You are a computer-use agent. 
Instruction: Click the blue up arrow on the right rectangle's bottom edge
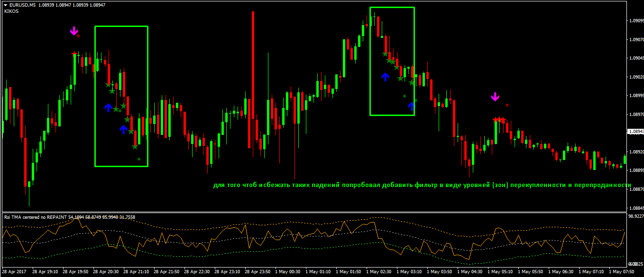coord(411,106)
